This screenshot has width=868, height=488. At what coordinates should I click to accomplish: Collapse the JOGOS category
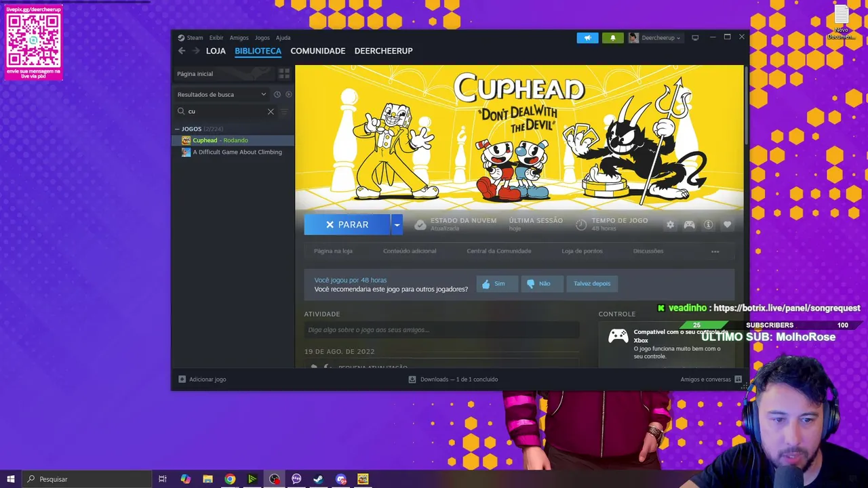(177, 129)
